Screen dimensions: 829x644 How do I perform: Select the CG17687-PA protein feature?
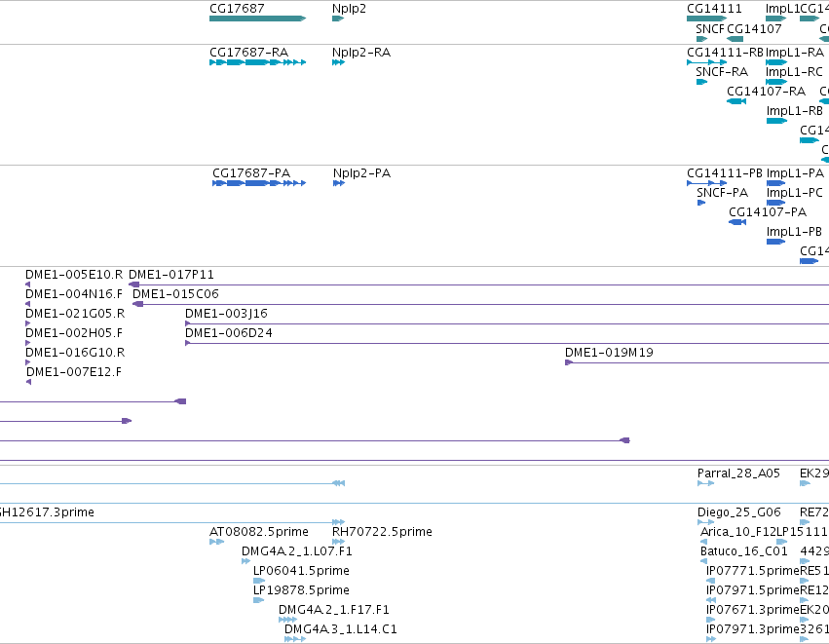[x=259, y=183]
